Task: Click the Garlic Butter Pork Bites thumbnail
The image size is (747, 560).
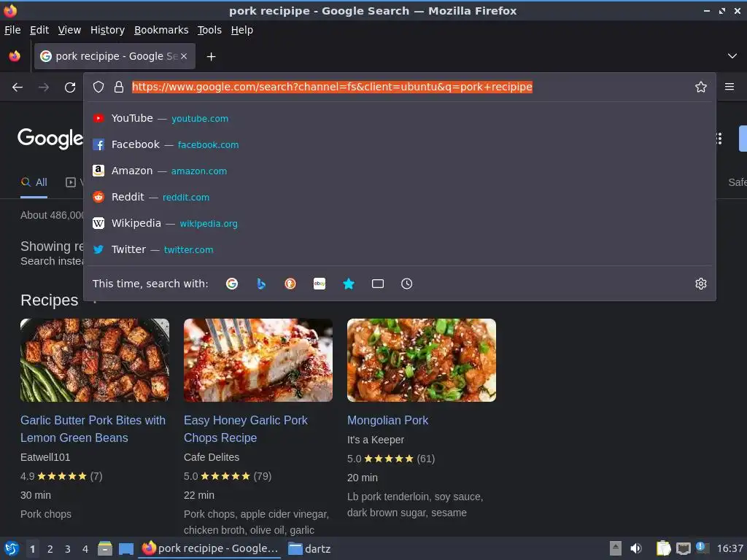Action: pyautogui.click(x=95, y=360)
